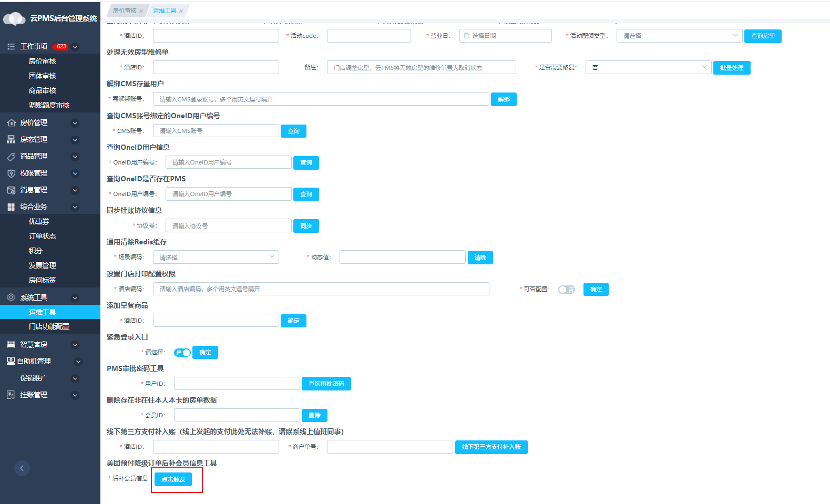
Task: Click the 系统工具 gear icon
Action: coord(11,297)
